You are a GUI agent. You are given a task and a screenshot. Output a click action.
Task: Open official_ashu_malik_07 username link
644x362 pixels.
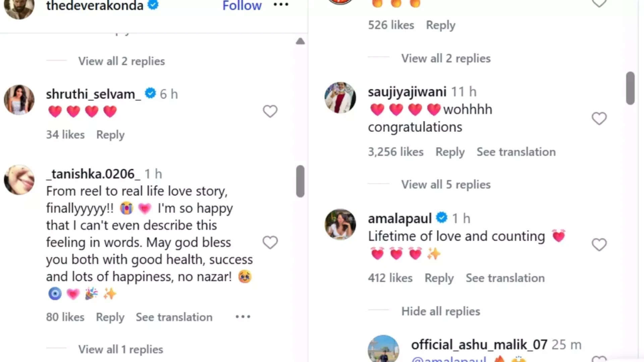click(x=479, y=345)
